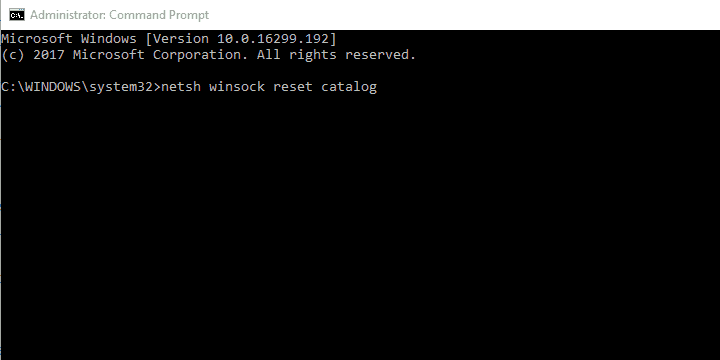Click the "Command Prompt" title text
The height and width of the screenshot is (360, 720).
(159, 15)
